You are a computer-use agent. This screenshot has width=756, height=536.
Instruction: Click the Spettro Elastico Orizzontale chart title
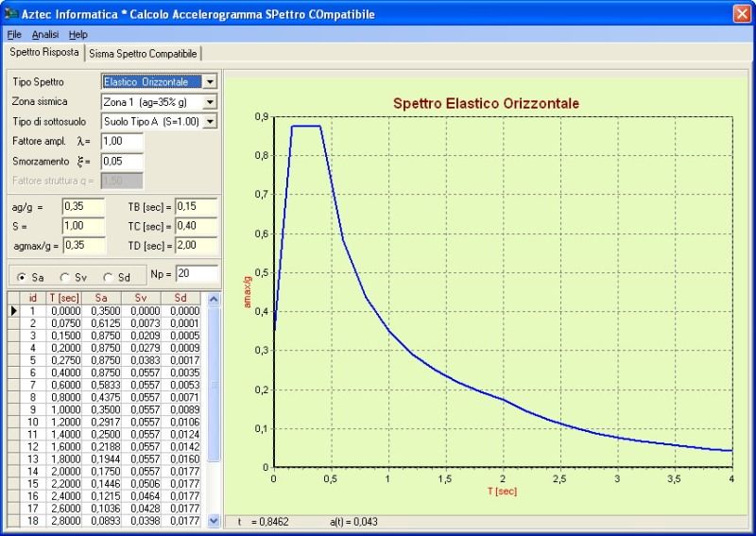[486, 103]
